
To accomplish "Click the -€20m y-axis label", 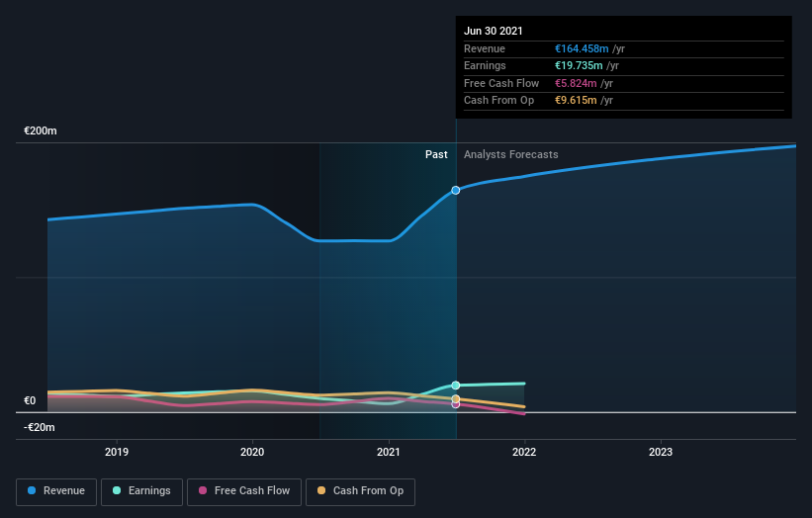I will click(x=40, y=427).
